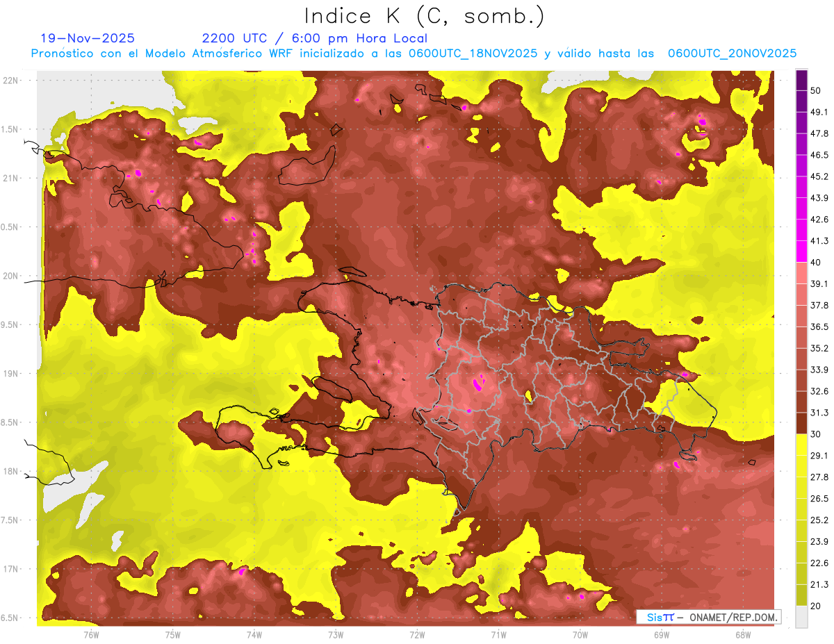The image size is (834, 644).
Task: Click the valid-until stamp "0600UTC_20NOV2025"
Action: coord(732,53)
